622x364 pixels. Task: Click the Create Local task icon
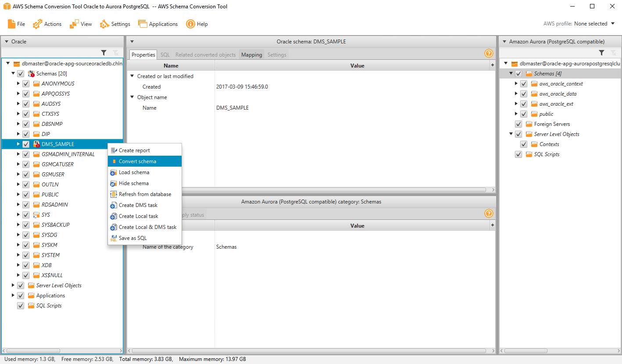tap(113, 216)
